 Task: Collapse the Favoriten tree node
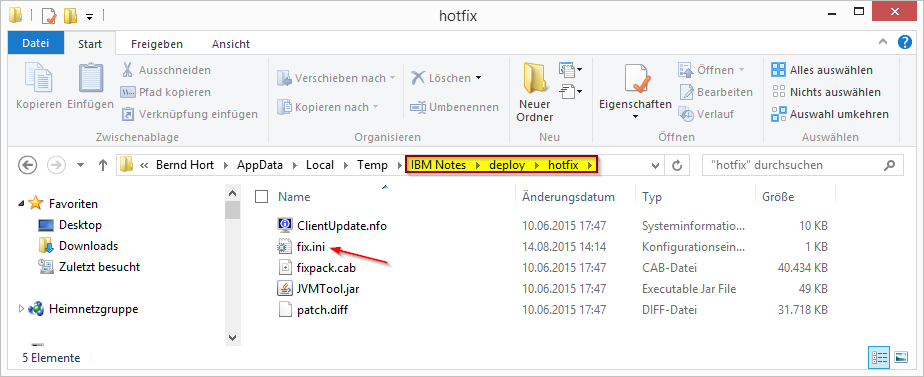point(21,204)
